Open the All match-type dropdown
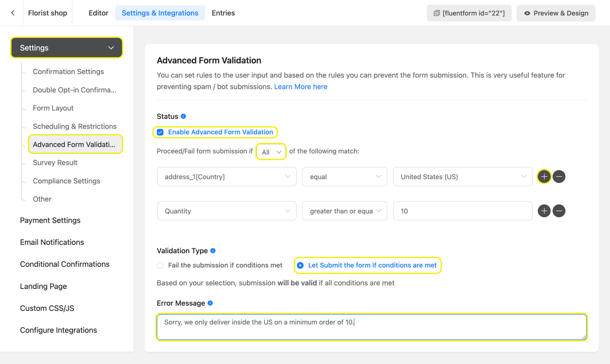Screen dimensions: 610x364 click(x=270, y=152)
